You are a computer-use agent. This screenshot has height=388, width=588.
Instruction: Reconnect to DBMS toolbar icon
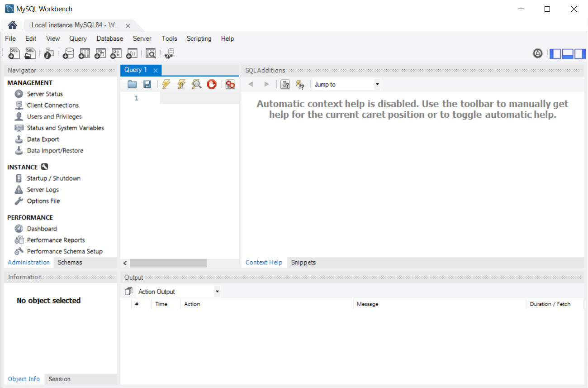click(x=170, y=53)
